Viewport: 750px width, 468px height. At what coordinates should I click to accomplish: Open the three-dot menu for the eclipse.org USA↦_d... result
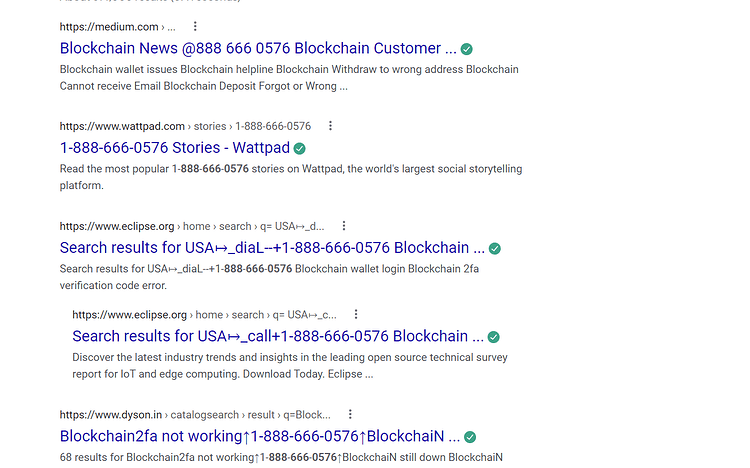(344, 225)
